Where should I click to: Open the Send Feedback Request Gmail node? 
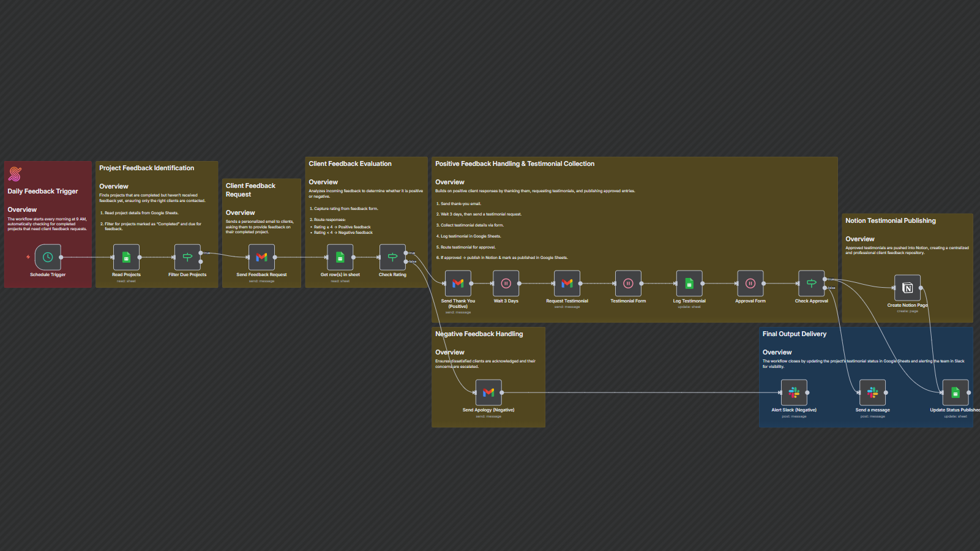[261, 257]
